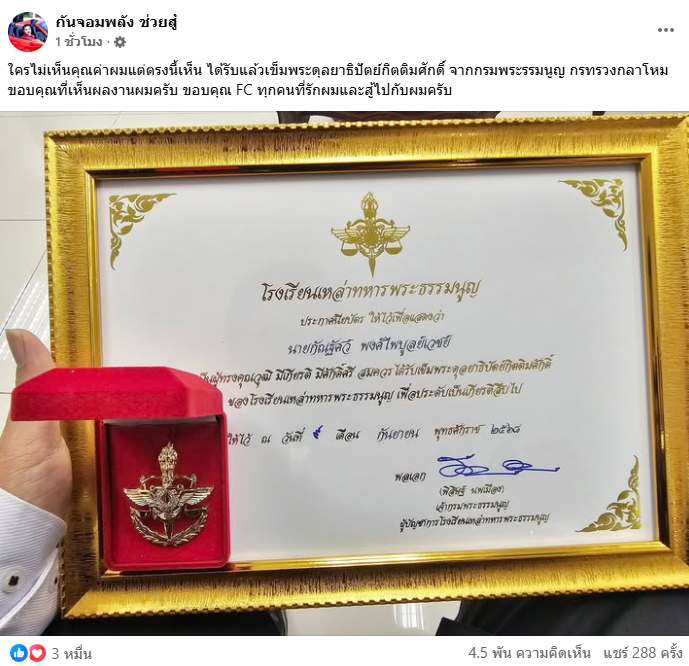
Task: Click the caption line starting ใครไม่เห็นคุณค่าผม
Action: pos(338,71)
